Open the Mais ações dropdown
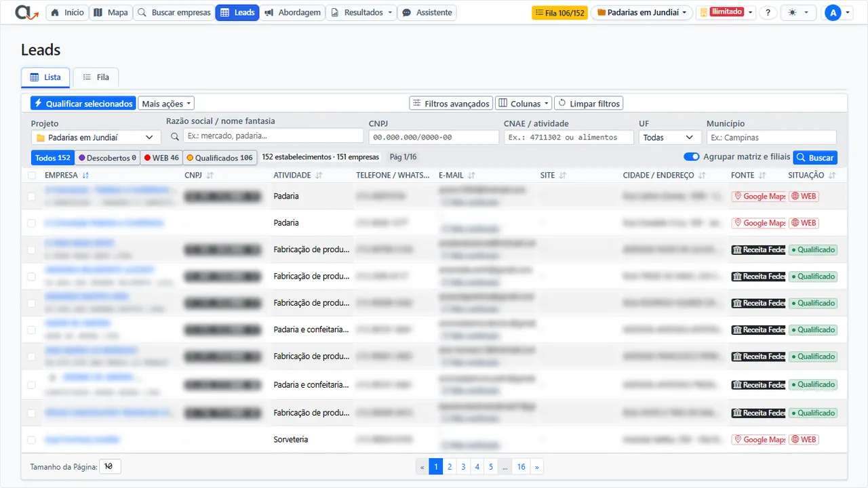The width and height of the screenshot is (868, 488). 166,104
